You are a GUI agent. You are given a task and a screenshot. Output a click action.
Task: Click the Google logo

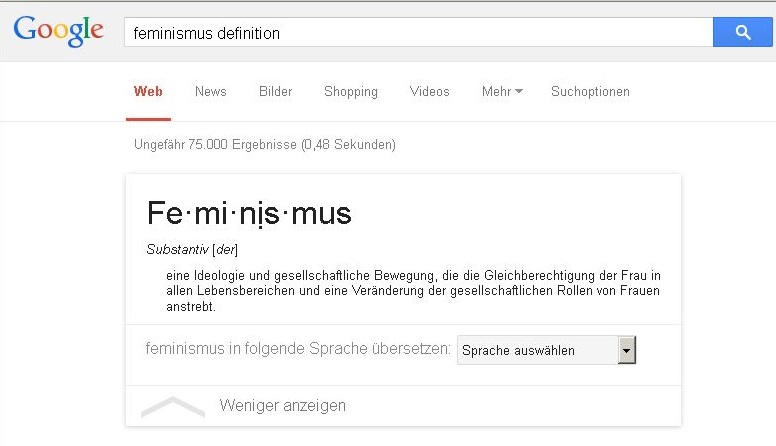tap(58, 31)
